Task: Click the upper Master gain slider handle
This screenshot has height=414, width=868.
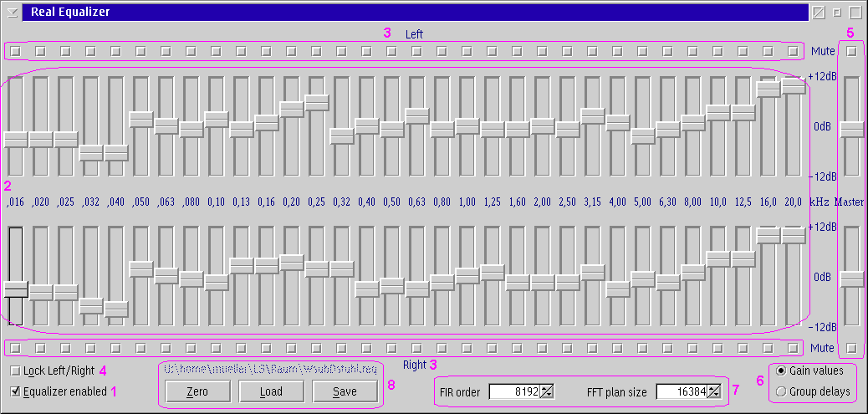Action: [x=851, y=129]
